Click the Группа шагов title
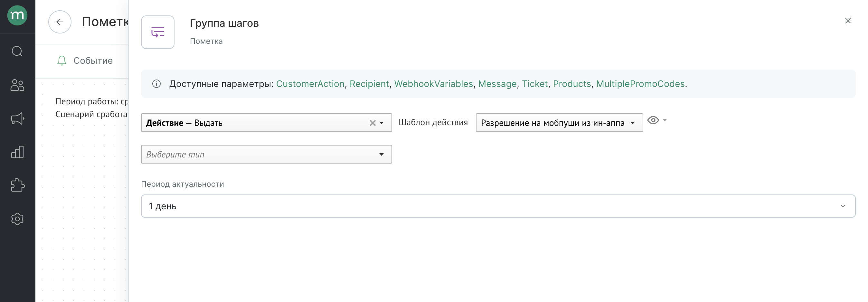The height and width of the screenshot is (302, 868). click(x=224, y=23)
